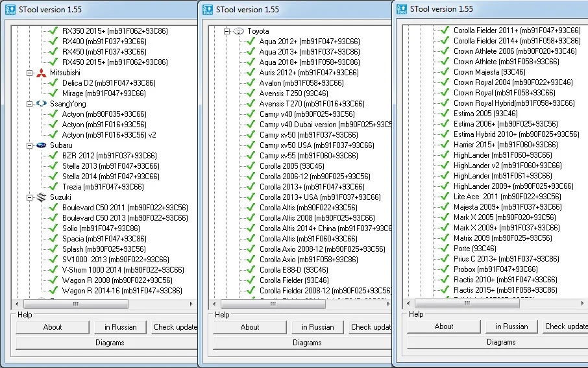Select 'Camry xv50 USA' entry

click(x=317, y=145)
